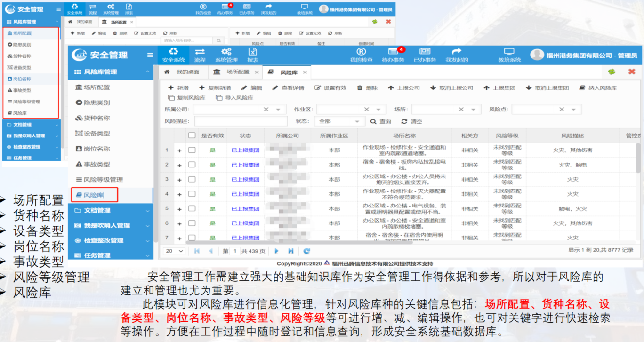This screenshot has width=644, height=342.
Task: Open the 风险点 dropdown arrow
Action: click(573, 110)
